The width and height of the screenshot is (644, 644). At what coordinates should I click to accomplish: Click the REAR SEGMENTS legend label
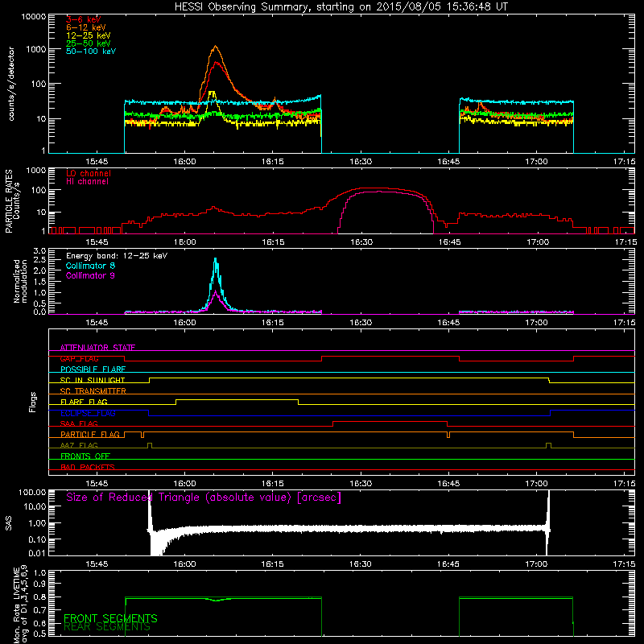pos(107,627)
